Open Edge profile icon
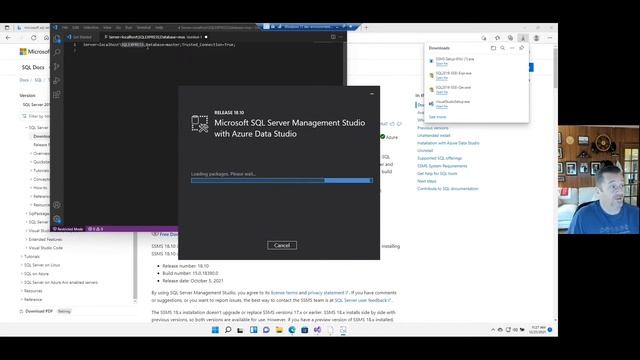 (x=536, y=38)
